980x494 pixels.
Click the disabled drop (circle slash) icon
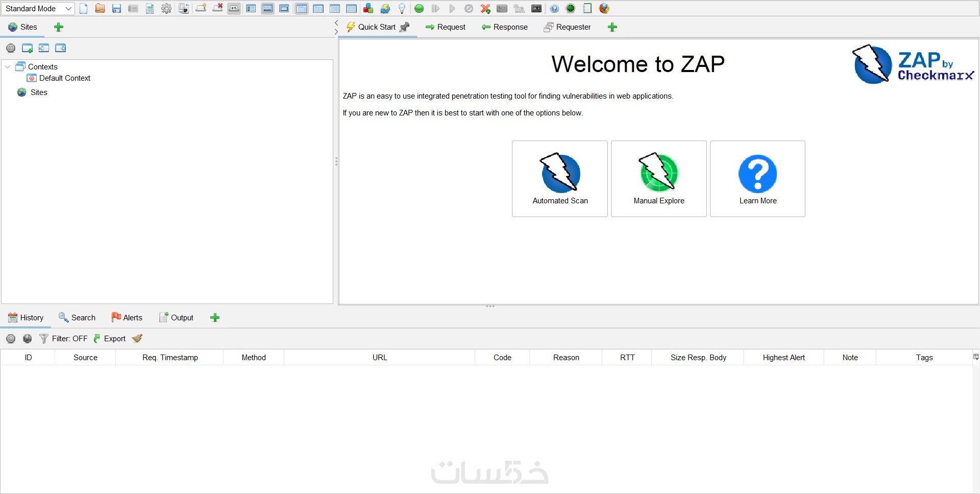point(469,9)
